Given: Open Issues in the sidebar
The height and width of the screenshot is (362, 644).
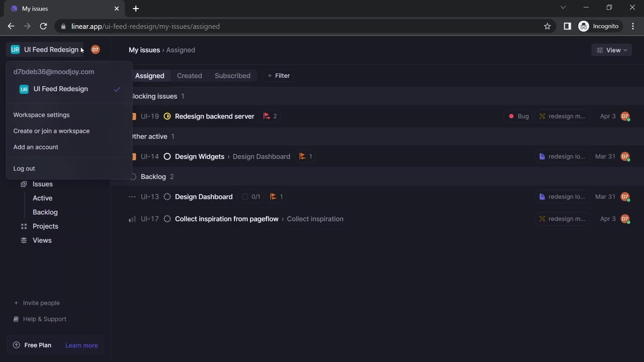Looking at the screenshot, I should 43,184.
